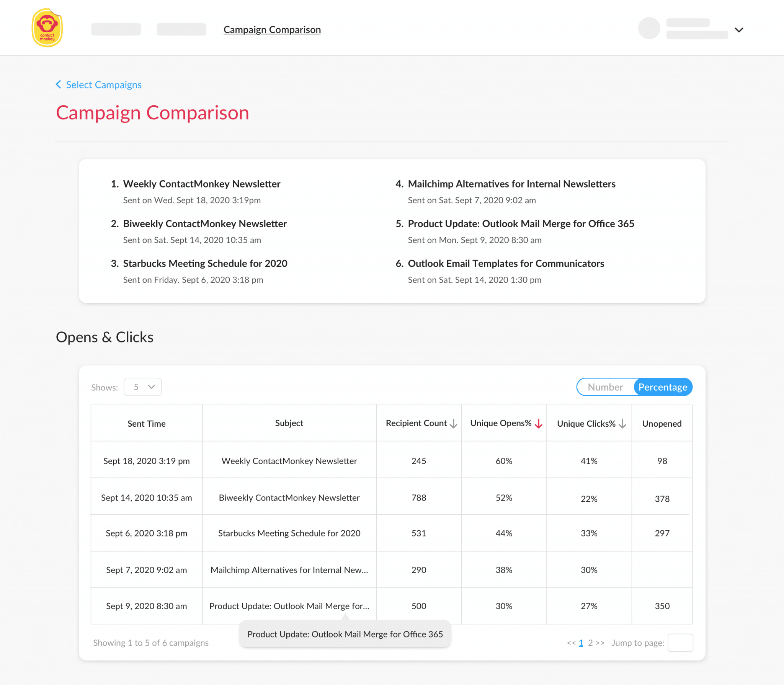Open page 2 of campaigns
This screenshot has width=784, height=685.
click(591, 643)
